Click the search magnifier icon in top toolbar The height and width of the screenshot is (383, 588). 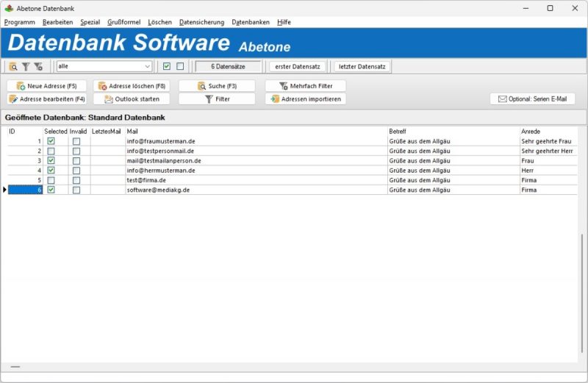tap(13, 67)
